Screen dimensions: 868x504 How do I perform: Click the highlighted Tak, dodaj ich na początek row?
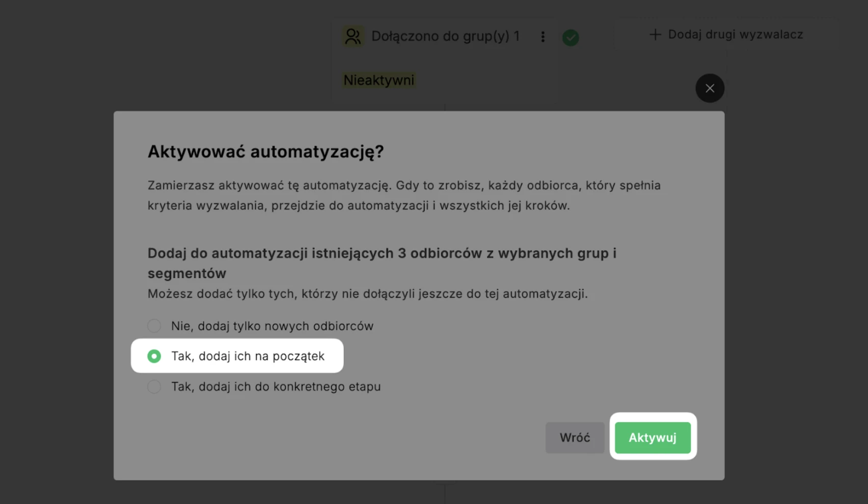pyautogui.click(x=237, y=356)
